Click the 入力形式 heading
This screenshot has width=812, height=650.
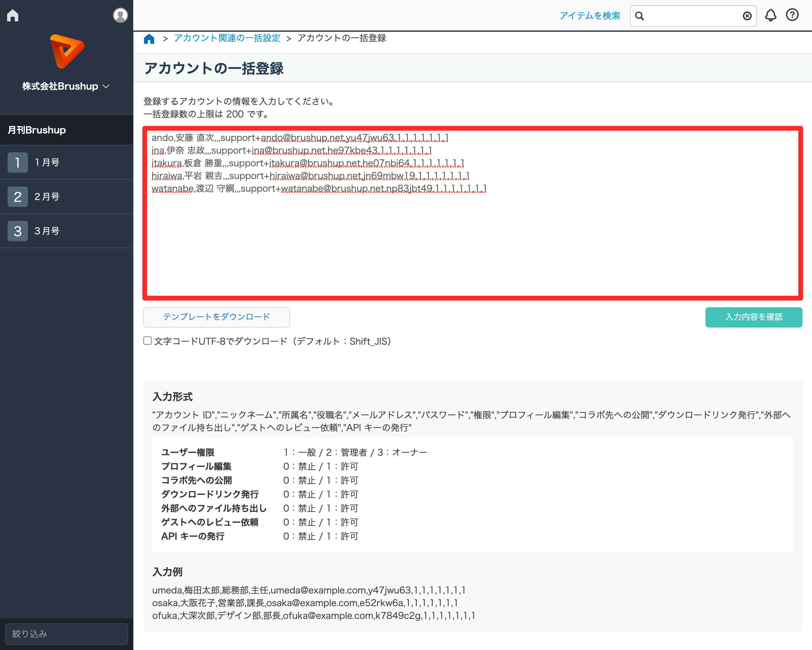(x=173, y=397)
